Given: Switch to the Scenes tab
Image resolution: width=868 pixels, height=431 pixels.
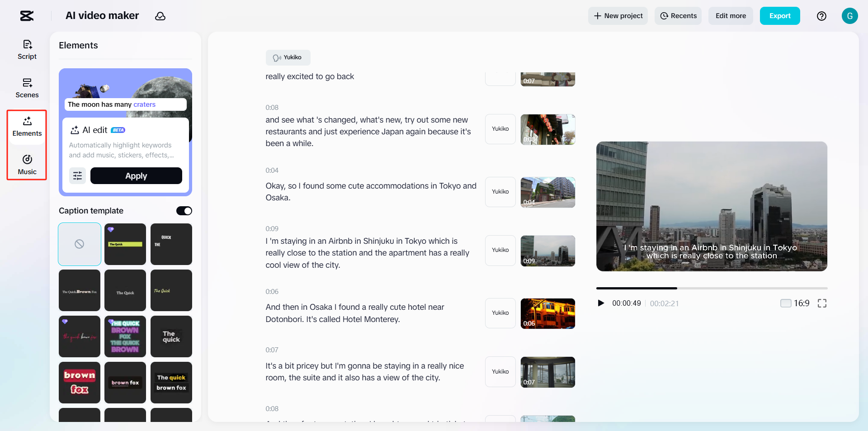Looking at the screenshot, I should (x=27, y=88).
